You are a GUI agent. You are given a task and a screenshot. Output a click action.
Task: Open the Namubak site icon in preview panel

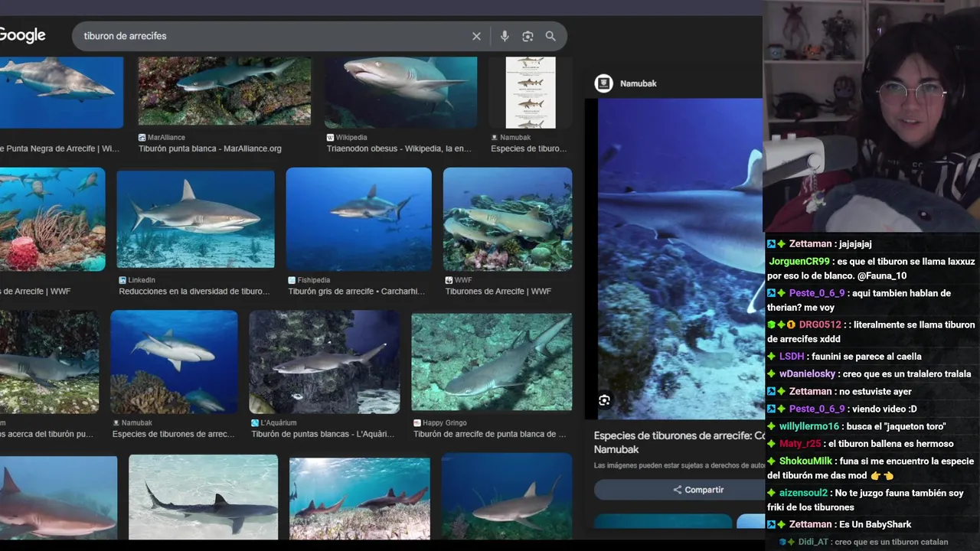(604, 83)
